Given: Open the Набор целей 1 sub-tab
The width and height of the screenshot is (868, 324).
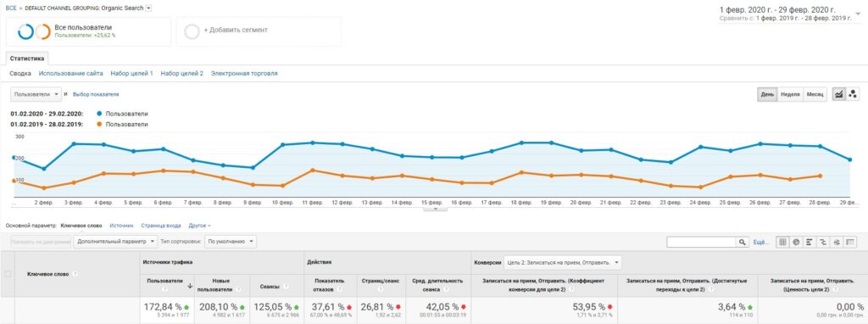Looking at the screenshot, I should (x=131, y=73).
